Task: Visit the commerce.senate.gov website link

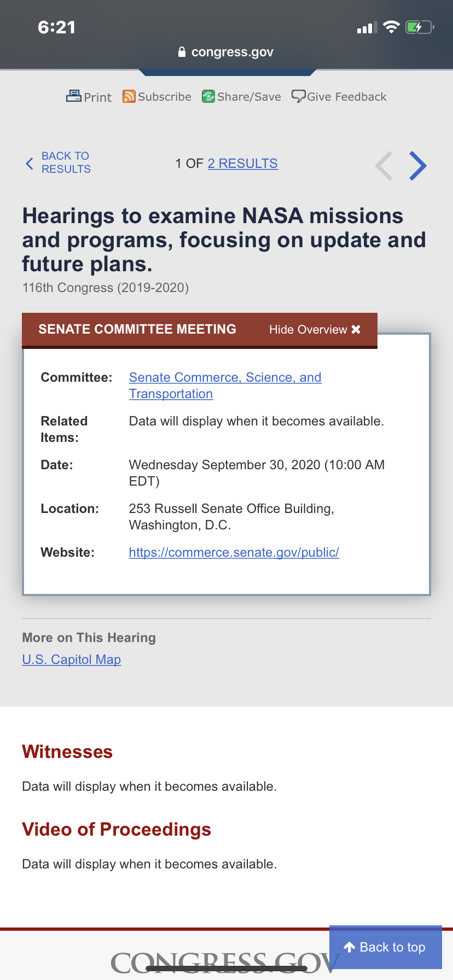Action: (234, 552)
